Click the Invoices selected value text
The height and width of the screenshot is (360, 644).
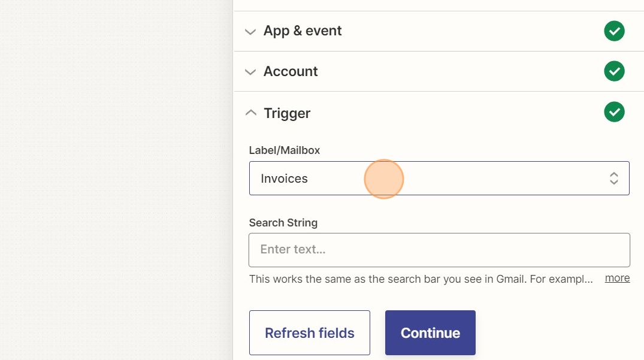click(284, 179)
